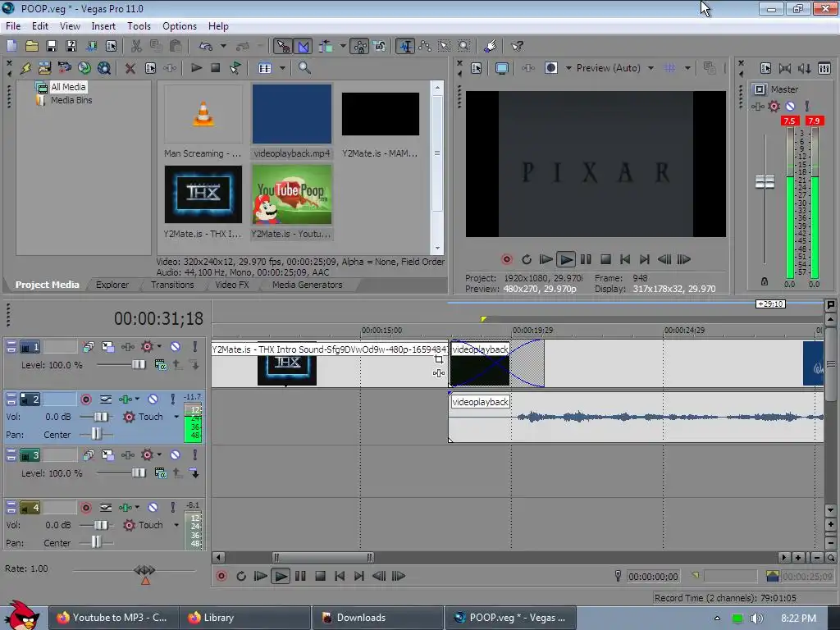Select the Media Bins folder
The image size is (840, 630).
pos(71,100)
